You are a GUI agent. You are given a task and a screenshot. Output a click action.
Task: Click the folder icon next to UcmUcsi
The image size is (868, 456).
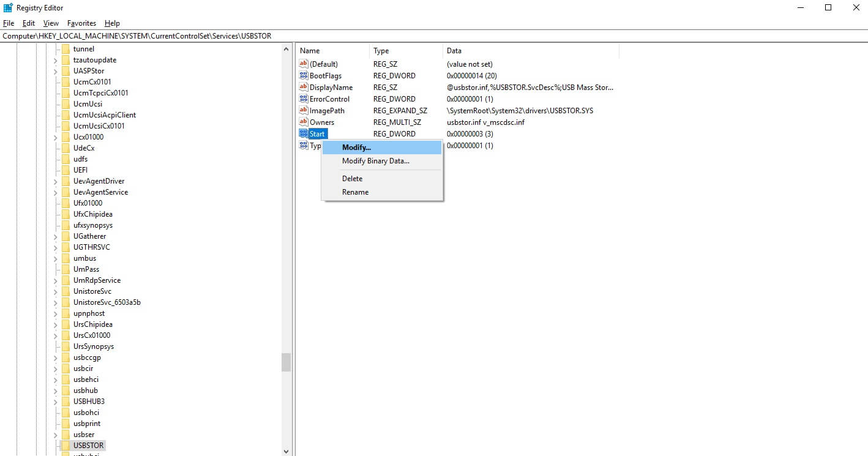[x=65, y=103]
